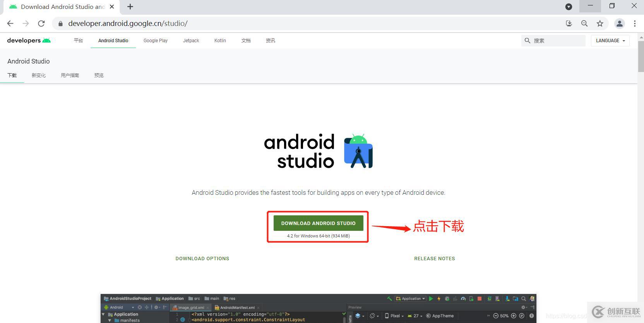This screenshot has height=323, width=644.
Task: Switch to the 新变化 sub-tab
Action: pyautogui.click(x=39, y=75)
